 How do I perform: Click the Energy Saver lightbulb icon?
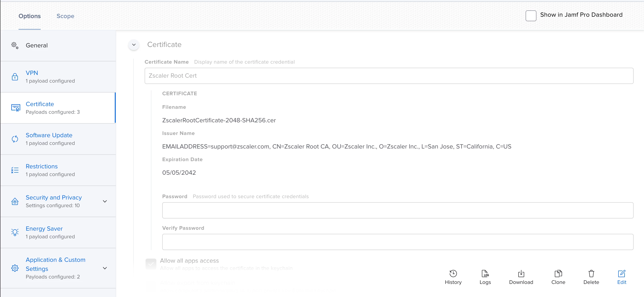15,232
